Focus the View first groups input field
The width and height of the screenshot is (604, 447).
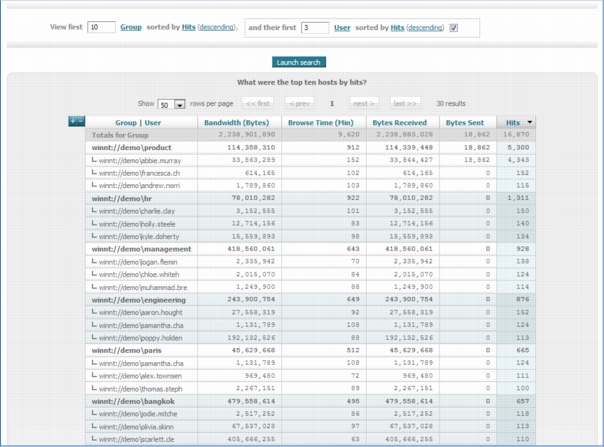101,27
